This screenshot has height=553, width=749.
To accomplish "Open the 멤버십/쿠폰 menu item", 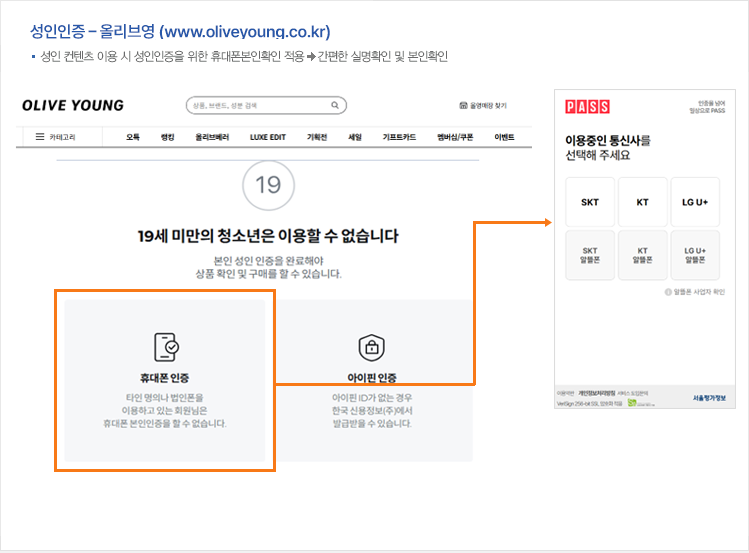I will coord(455,137).
